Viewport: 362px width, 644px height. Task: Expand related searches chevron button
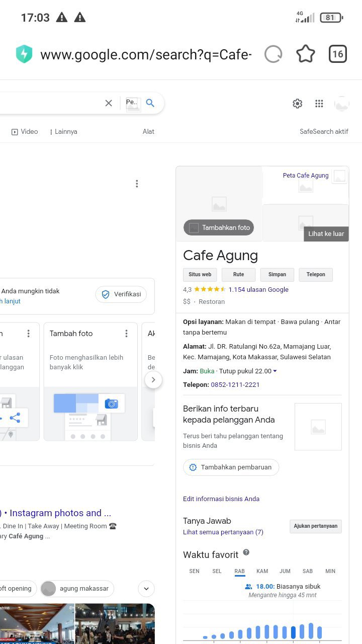[146, 589]
